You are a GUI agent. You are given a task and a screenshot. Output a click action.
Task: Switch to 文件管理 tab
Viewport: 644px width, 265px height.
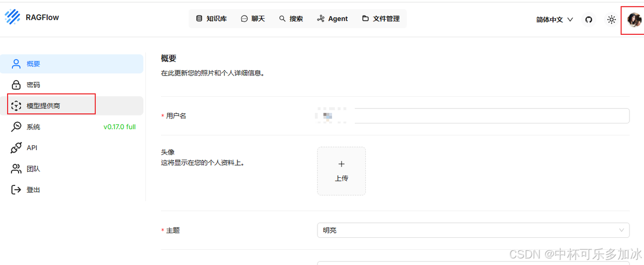point(381,19)
